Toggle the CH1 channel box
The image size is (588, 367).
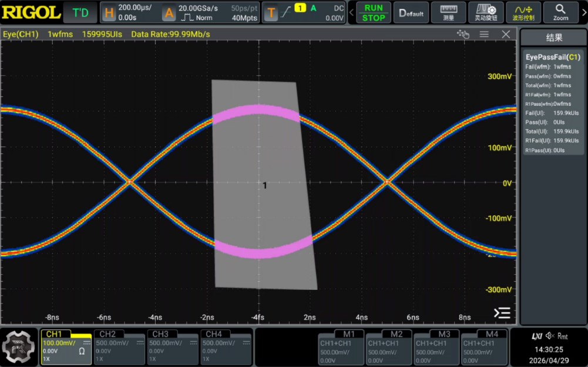pyautogui.click(x=66, y=347)
